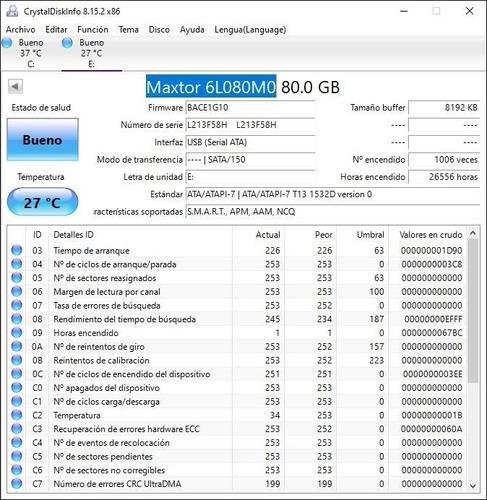Click the Tamaño buffer value 8192 KB
This screenshot has height=500, width=487.
click(x=444, y=108)
